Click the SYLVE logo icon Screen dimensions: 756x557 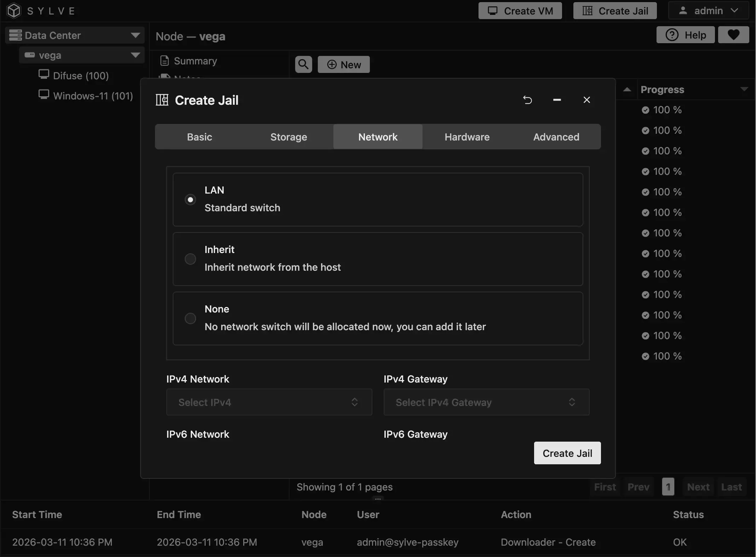click(13, 10)
